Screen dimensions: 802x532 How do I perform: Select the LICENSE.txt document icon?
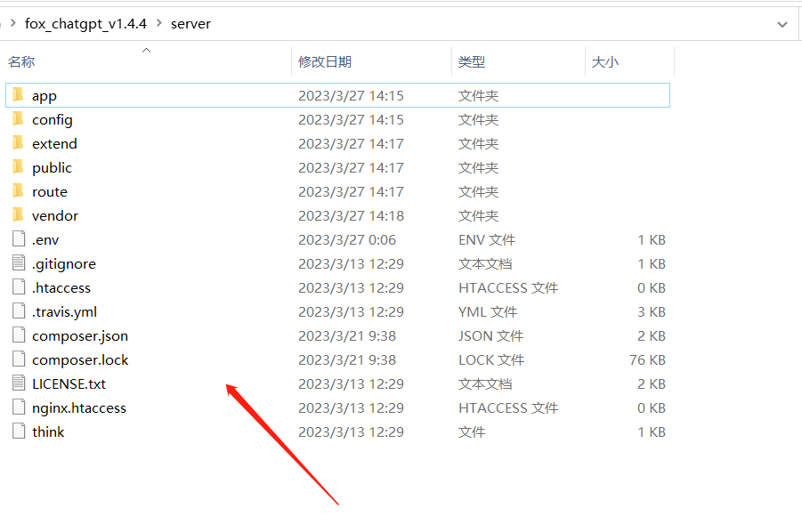pos(19,383)
